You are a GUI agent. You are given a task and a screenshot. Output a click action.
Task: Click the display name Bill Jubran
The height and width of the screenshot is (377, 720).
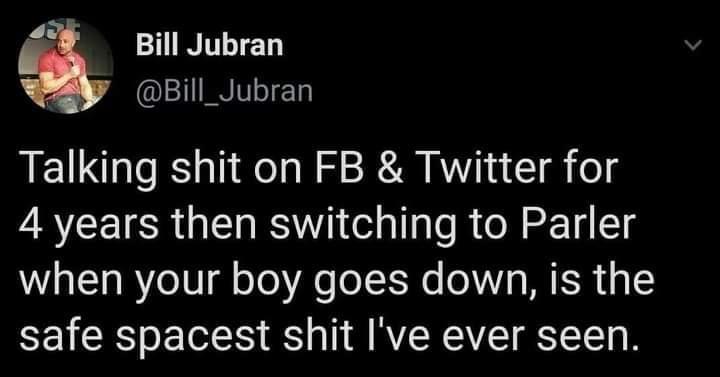click(x=209, y=45)
